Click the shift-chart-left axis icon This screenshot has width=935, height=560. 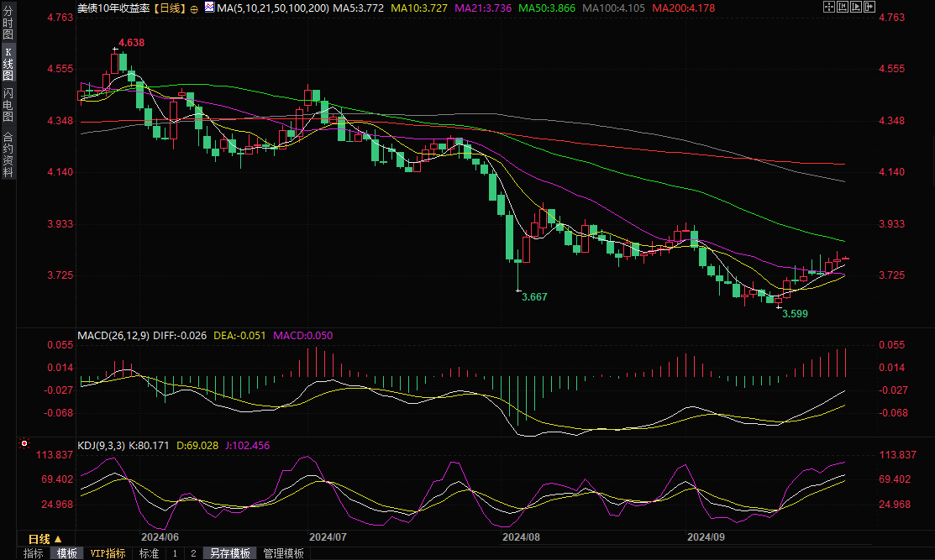(x=842, y=8)
